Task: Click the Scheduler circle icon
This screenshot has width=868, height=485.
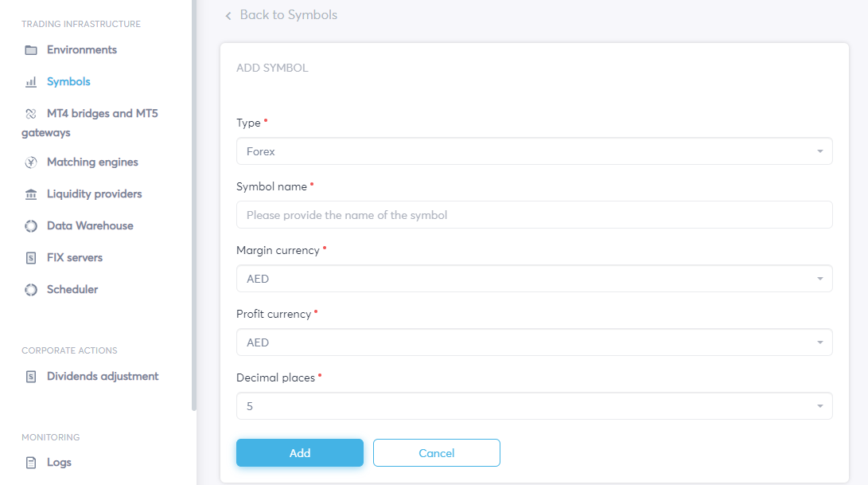Action: tap(31, 290)
